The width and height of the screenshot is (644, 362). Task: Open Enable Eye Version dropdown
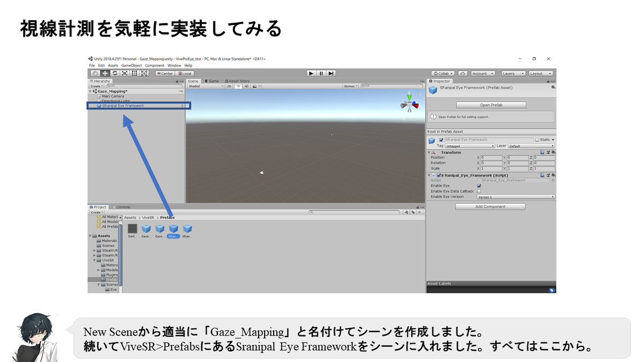[516, 197]
